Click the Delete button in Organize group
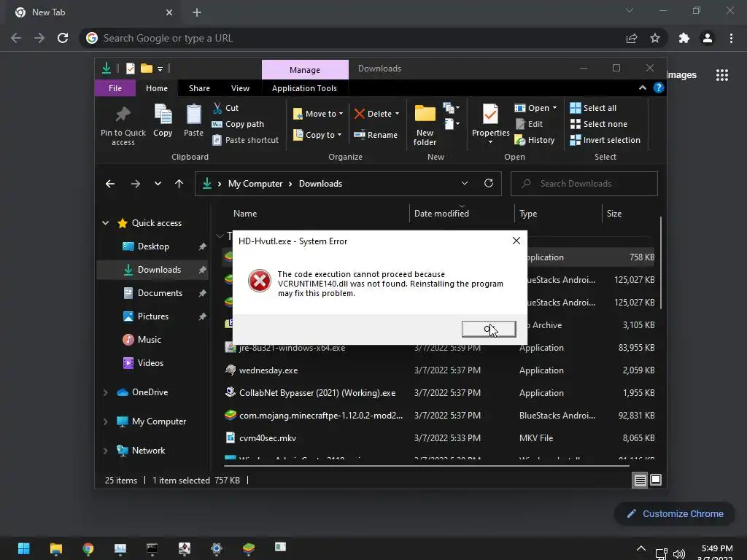Screen dimensions: 747x560 pos(376,114)
